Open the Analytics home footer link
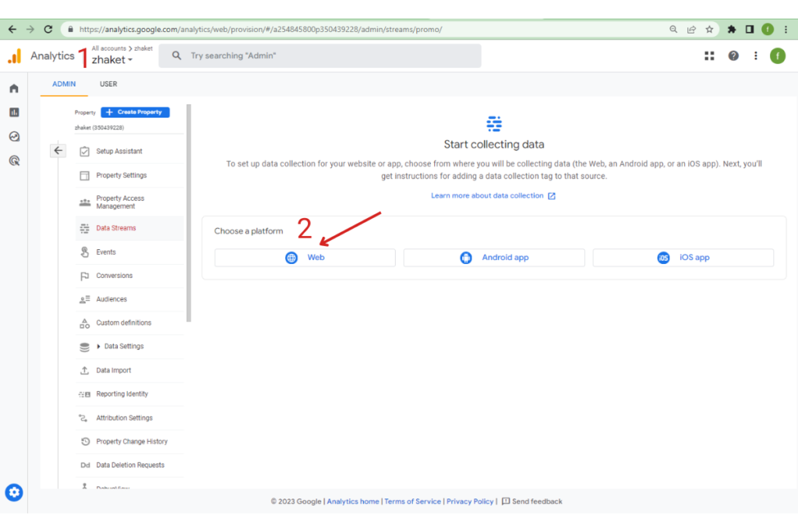 [353, 502]
